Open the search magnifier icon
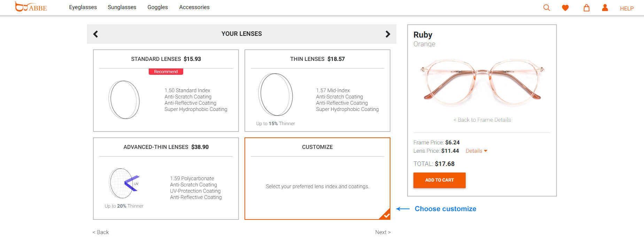The width and height of the screenshot is (644, 240). pos(546,8)
